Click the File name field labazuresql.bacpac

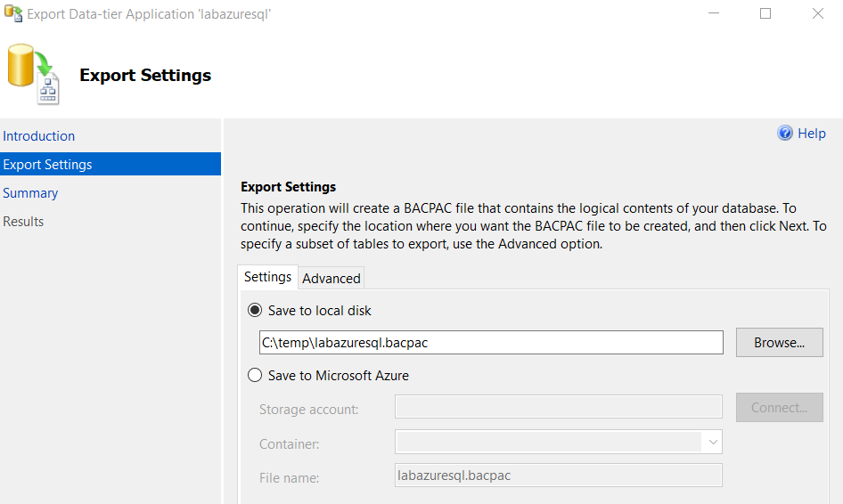pyautogui.click(x=558, y=476)
